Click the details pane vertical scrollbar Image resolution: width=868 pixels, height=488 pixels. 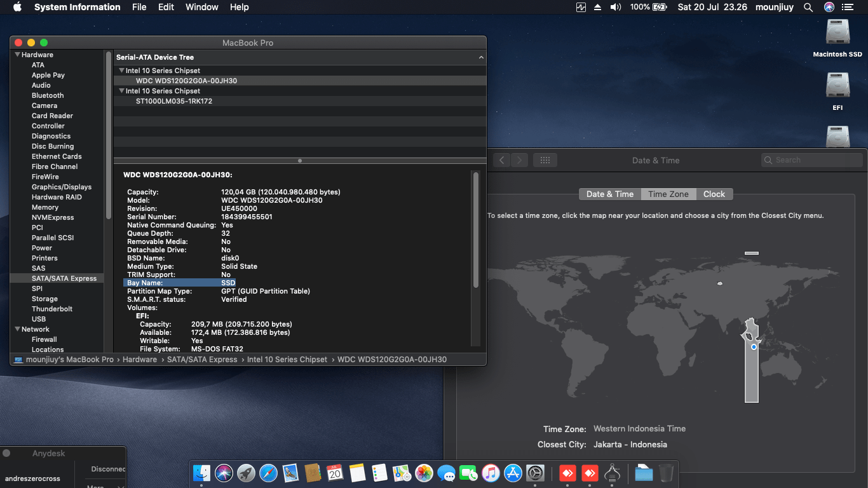475,229
